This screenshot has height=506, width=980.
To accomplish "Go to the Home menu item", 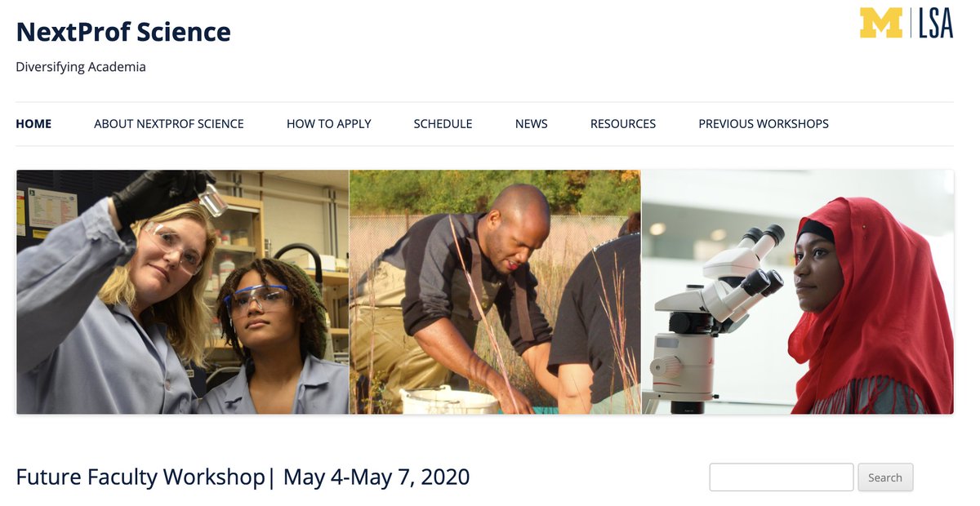I will pos(33,124).
